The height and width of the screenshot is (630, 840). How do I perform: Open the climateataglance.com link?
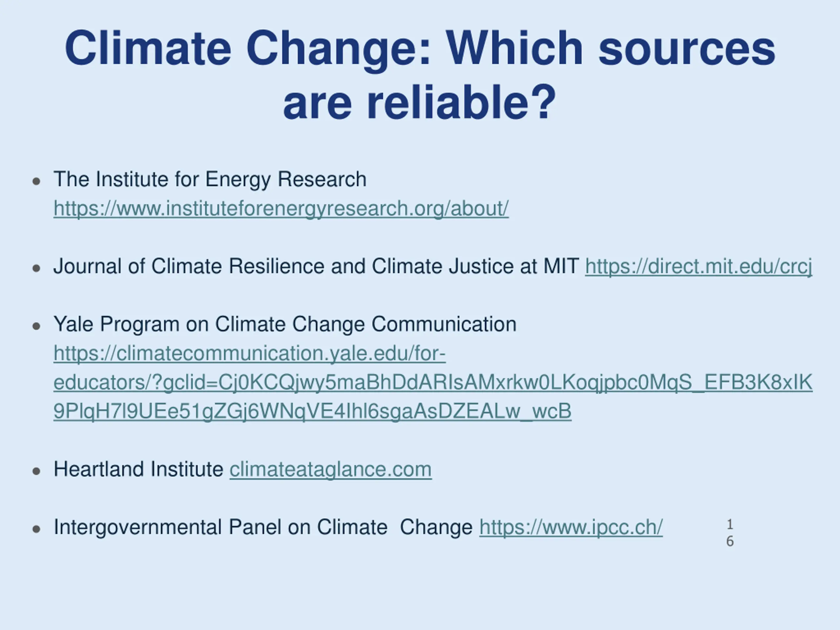pos(330,469)
